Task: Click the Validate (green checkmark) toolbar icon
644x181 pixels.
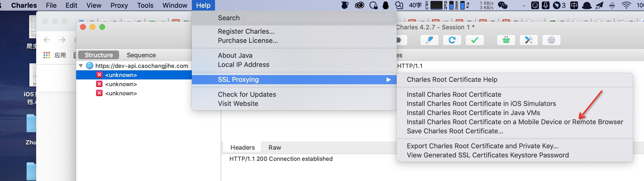Action: point(475,40)
